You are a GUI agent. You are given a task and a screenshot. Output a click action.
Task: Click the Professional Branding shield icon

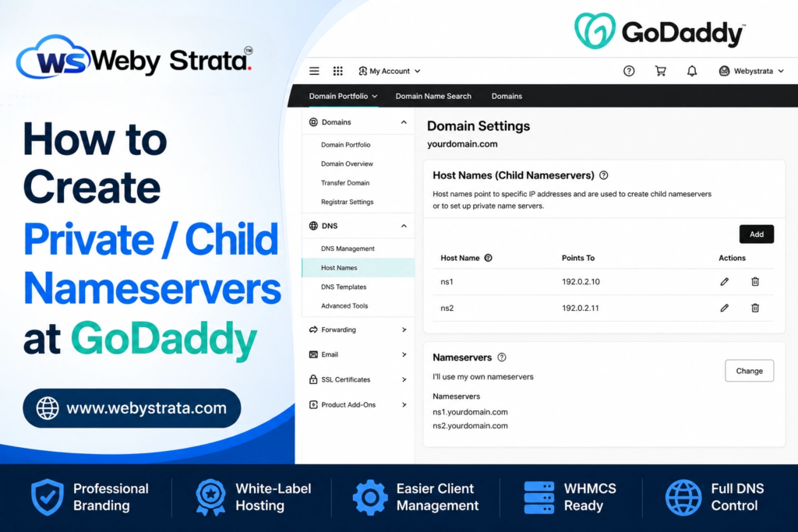point(48,498)
